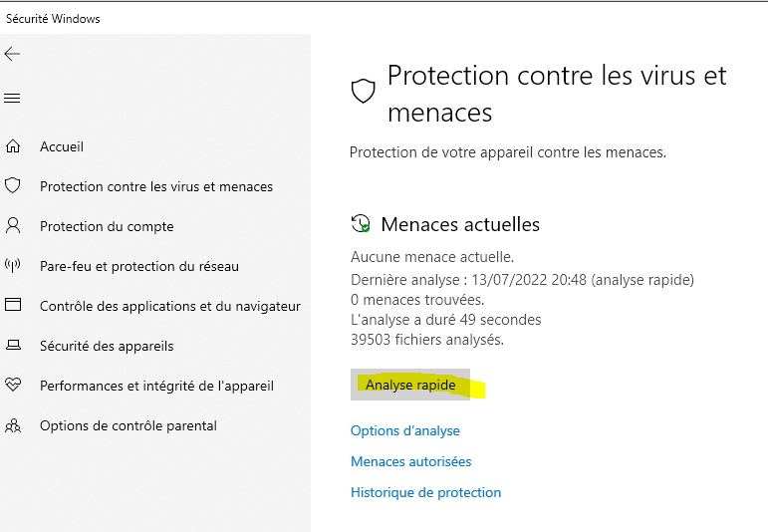Click the device security laptop icon
Viewport: 768px width, 532px height.
[13, 346]
